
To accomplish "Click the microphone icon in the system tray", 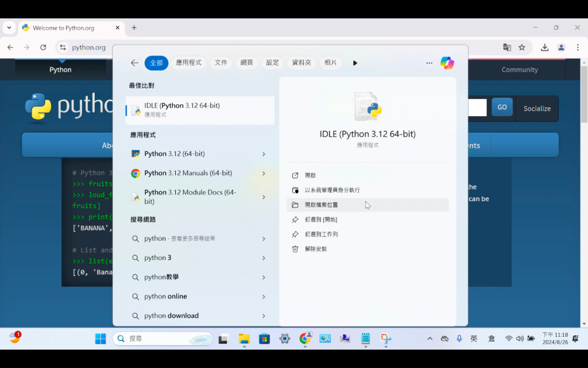I will point(459,338).
